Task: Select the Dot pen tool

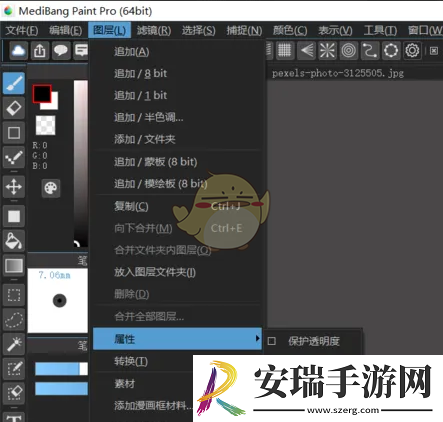Action: pos(14,157)
